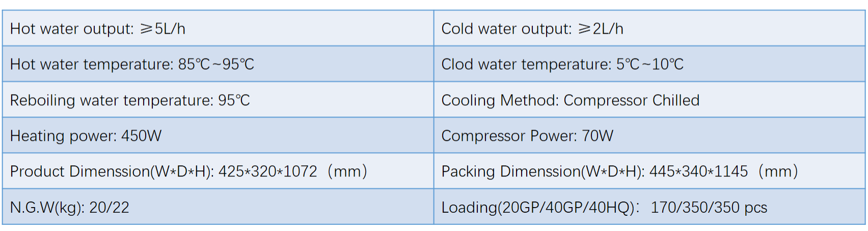Image resolution: width=868 pixels, height=231 pixels.
Task: Click the Hot water output cell
Action: click(x=218, y=28)
